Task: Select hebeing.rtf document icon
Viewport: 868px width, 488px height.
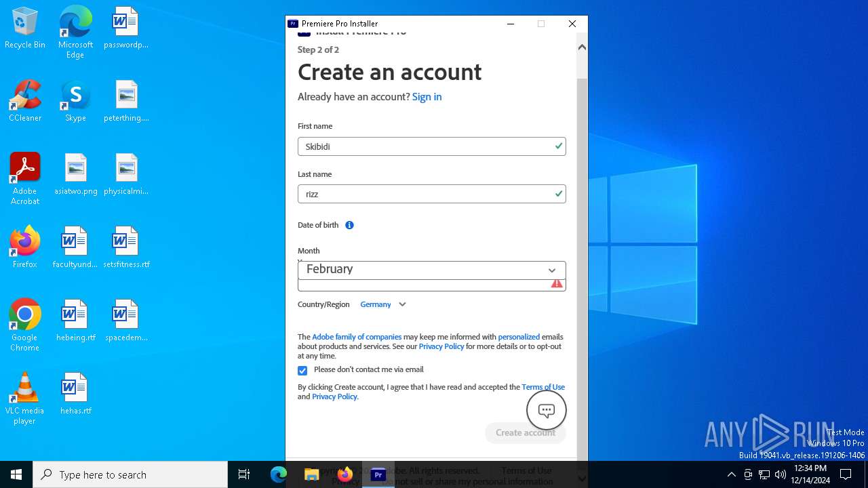Action: [75, 321]
